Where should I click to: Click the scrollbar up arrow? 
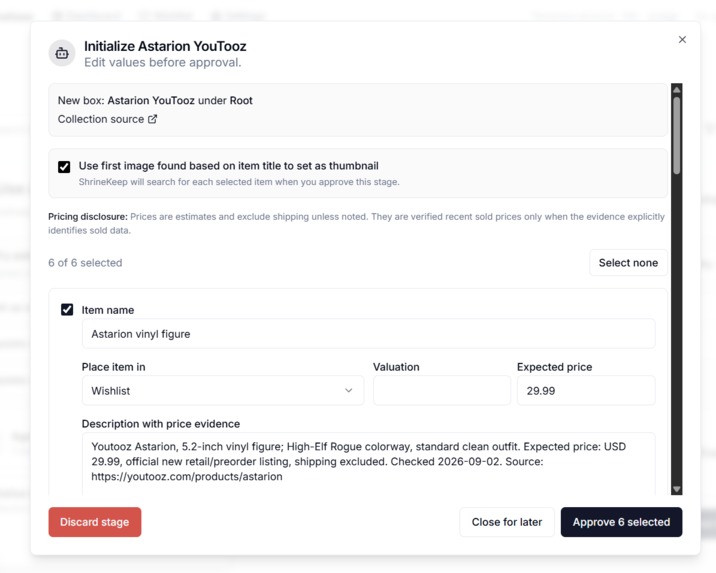[677, 90]
